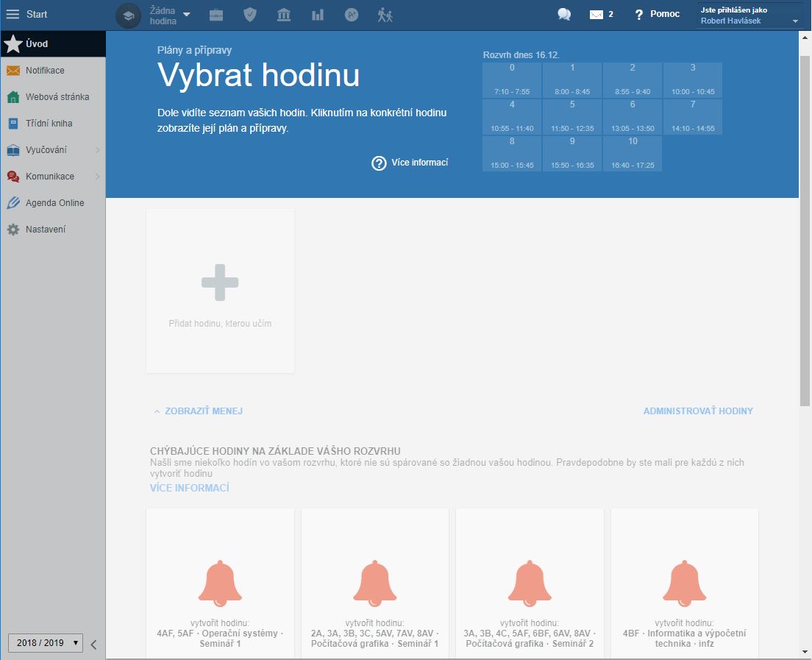
Task: Click the walking people icon in toolbar
Action: pos(385,15)
